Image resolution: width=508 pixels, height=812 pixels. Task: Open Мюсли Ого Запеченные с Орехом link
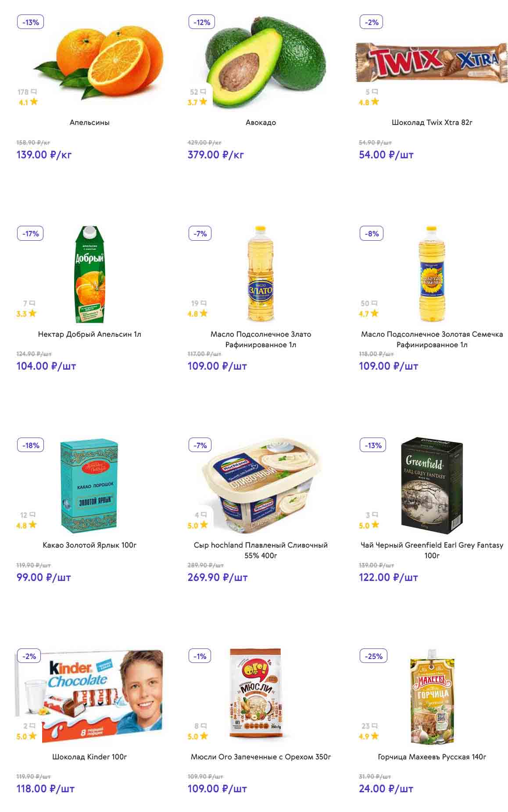[x=261, y=757]
